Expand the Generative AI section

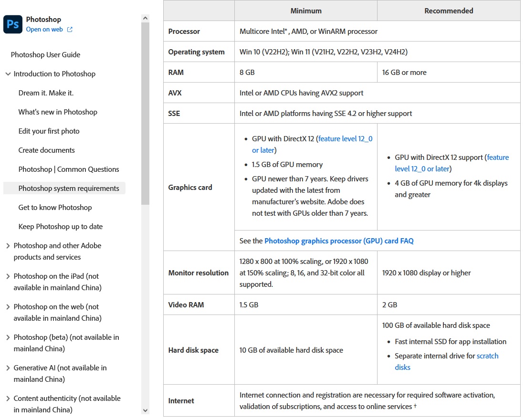click(x=8, y=368)
